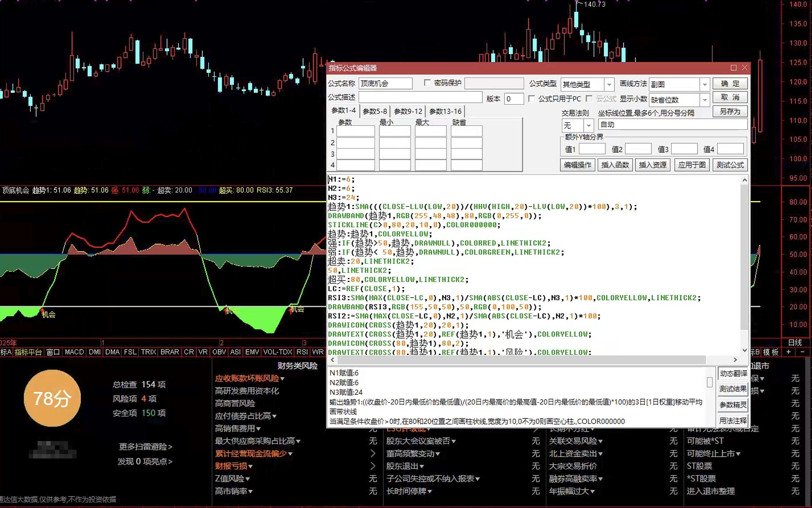Open the 更多扫雷避险 link
Screen dimensions: 812x508
145,447
